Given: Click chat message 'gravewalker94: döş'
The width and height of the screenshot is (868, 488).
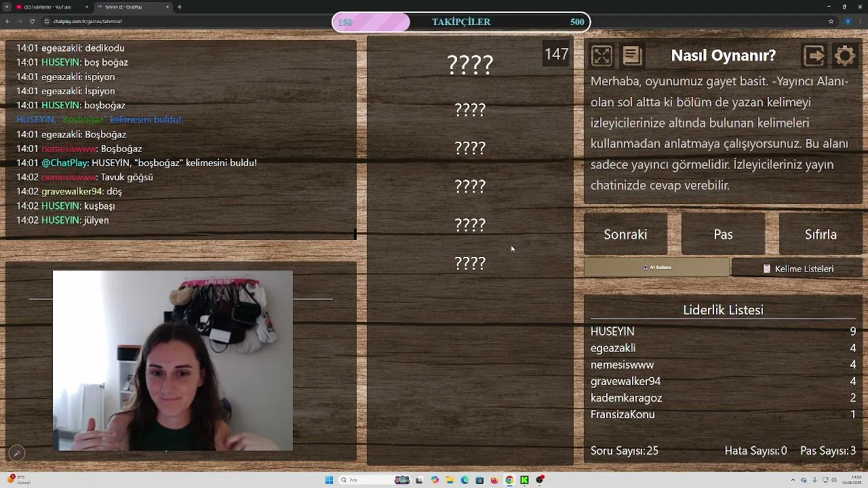Looking at the screenshot, I should [x=69, y=191].
